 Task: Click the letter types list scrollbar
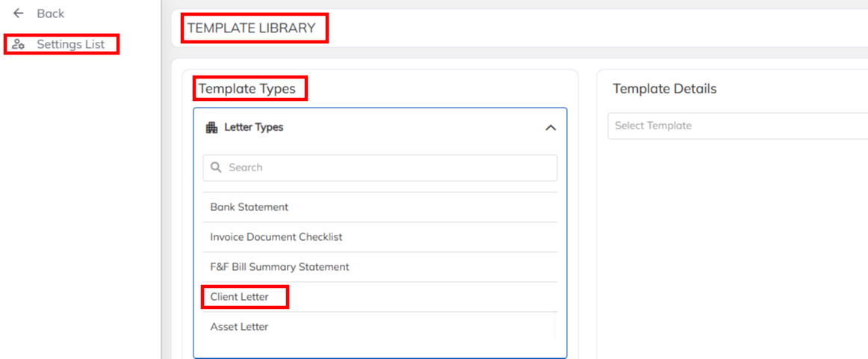point(555,327)
